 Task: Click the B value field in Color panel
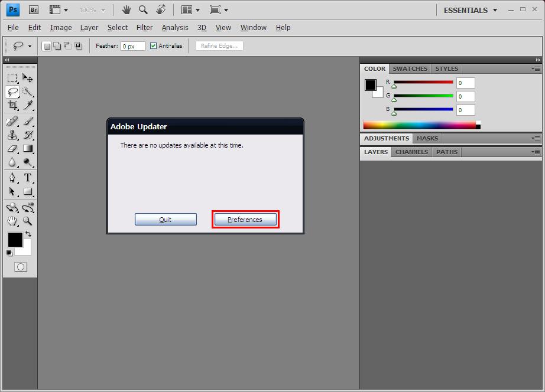pyautogui.click(x=465, y=110)
